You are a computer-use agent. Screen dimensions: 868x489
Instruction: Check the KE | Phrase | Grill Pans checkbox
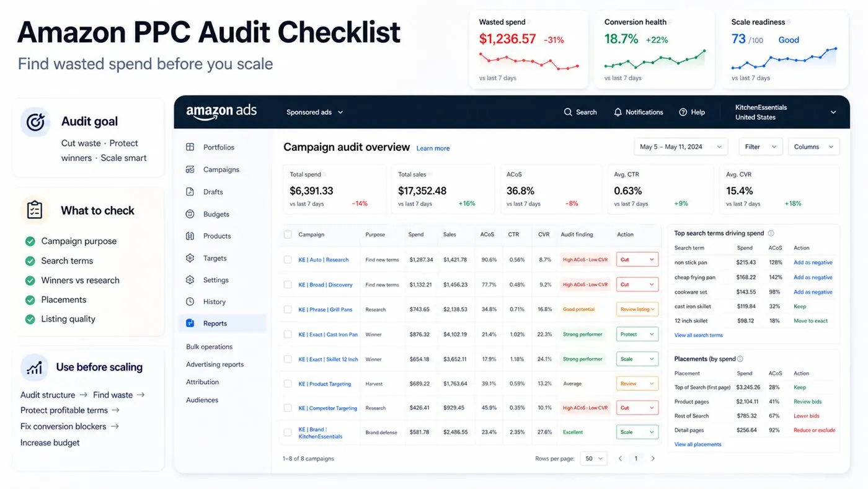pos(288,309)
